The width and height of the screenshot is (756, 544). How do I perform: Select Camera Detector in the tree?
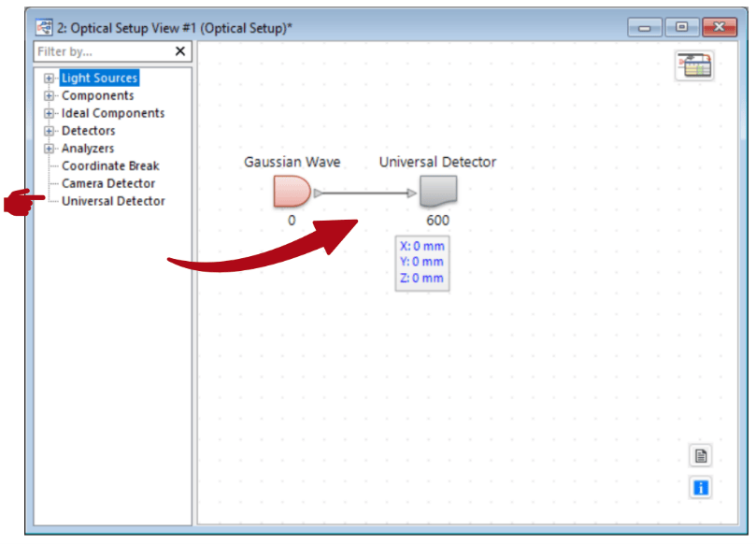tap(108, 184)
